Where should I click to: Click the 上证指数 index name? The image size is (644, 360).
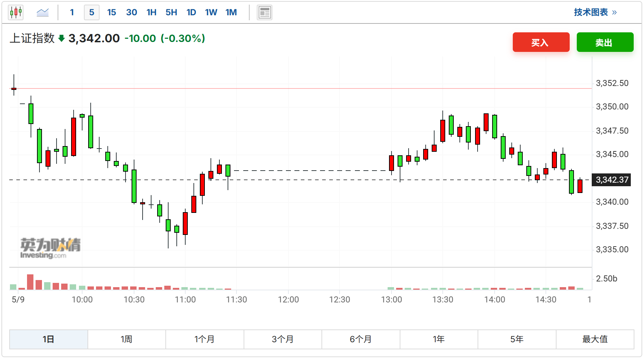[32, 38]
